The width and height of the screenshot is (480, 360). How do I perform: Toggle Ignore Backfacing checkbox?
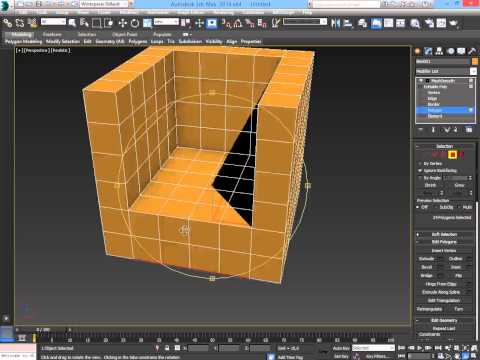420,171
